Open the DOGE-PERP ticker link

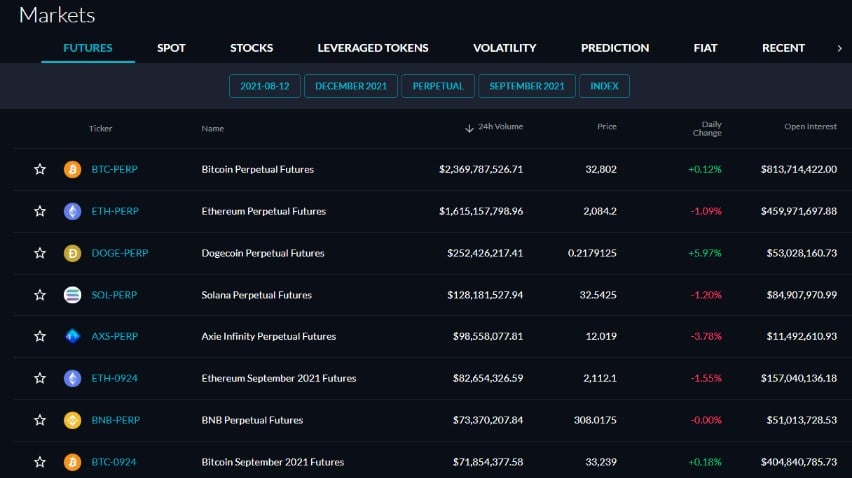(x=120, y=253)
